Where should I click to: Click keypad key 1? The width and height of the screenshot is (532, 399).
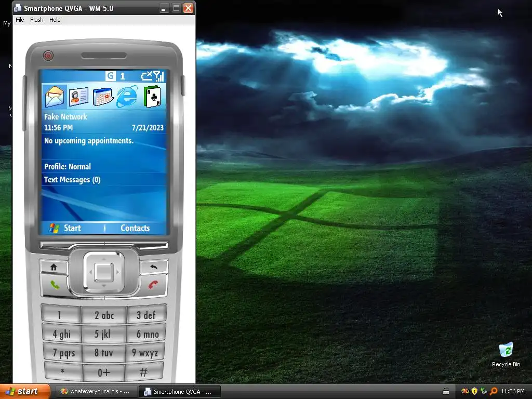point(61,314)
